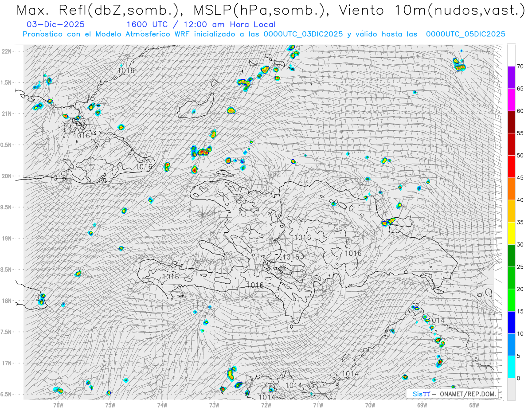
Task: Click the '25' value on the colorbar
Action: coord(520,267)
